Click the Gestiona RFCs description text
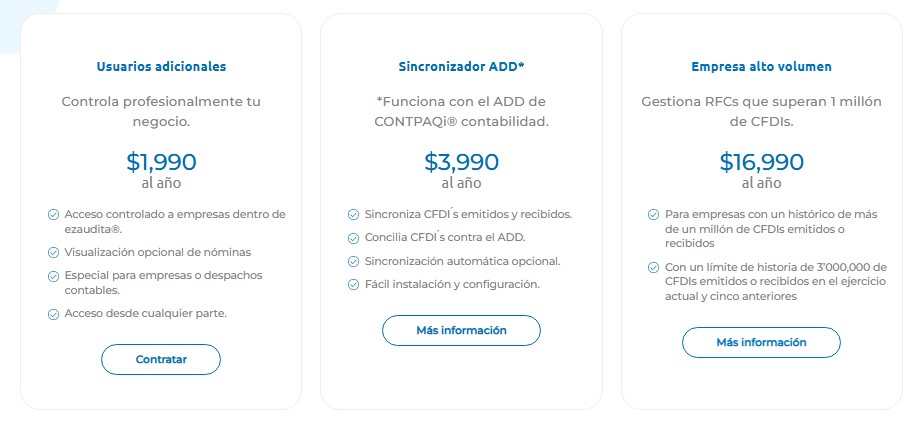The image size is (916, 422). tap(762, 112)
